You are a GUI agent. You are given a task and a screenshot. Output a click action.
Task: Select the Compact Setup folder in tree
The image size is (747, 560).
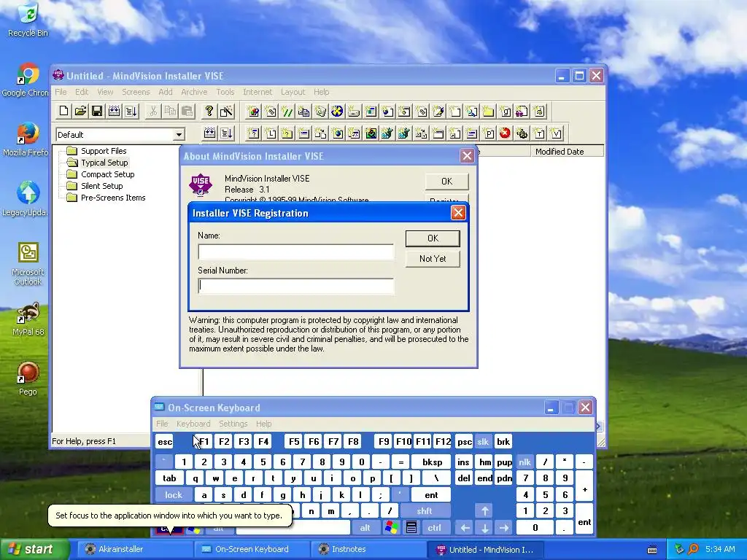coord(108,174)
